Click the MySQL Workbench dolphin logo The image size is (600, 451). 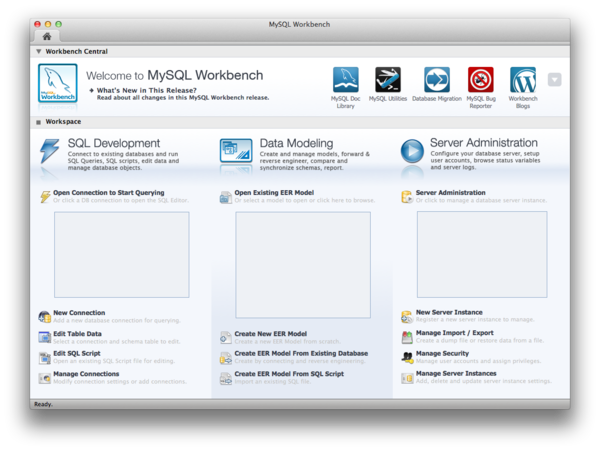58,83
